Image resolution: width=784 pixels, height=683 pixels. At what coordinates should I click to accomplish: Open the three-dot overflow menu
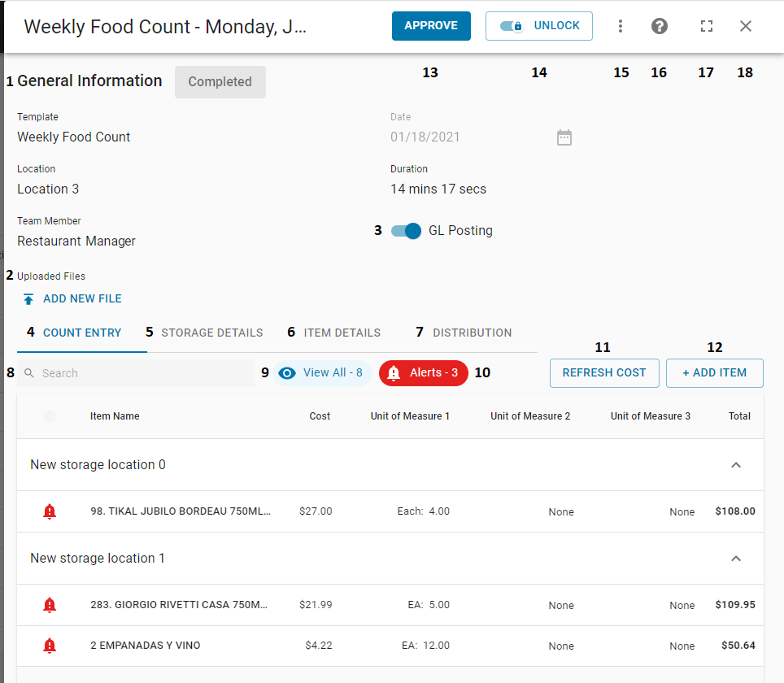621,25
